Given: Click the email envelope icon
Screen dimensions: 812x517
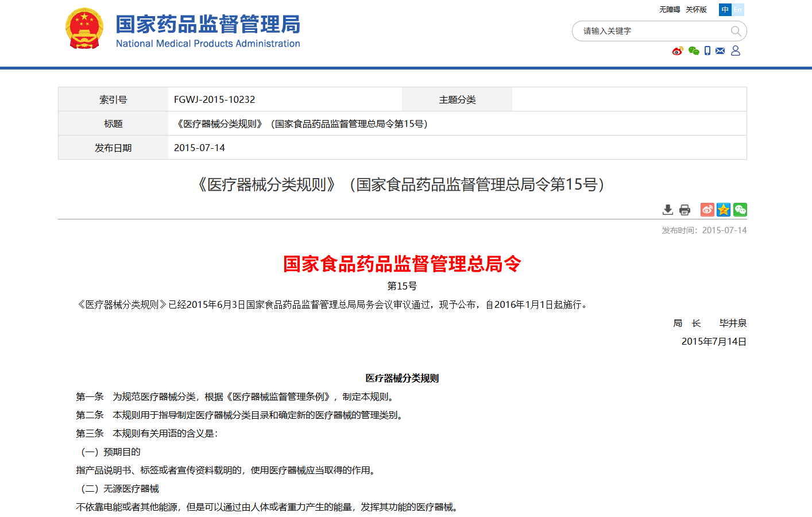Looking at the screenshot, I should click(x=720, y=51).
